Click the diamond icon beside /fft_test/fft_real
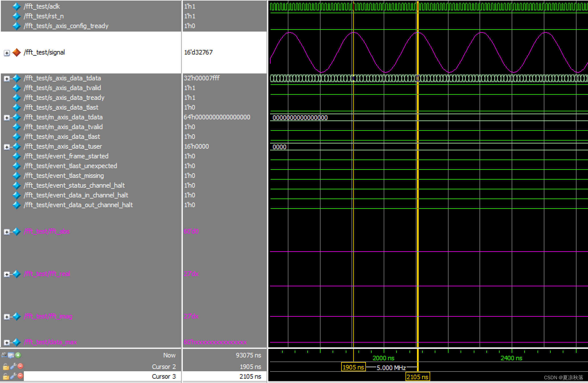 coord(17,274)
